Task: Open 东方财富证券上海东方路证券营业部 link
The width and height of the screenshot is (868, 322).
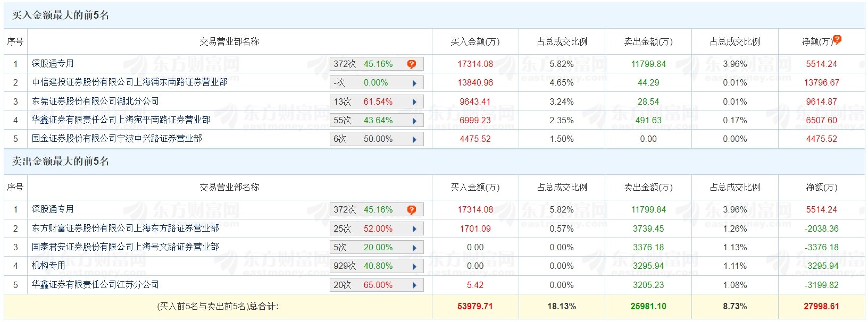Action: click(125, 228)
